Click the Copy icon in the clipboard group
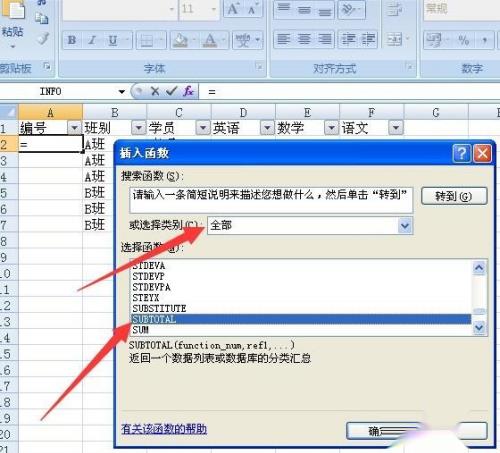Image resolution: width=500 pixels, height=453 pixels. click(x=42, y=18)
